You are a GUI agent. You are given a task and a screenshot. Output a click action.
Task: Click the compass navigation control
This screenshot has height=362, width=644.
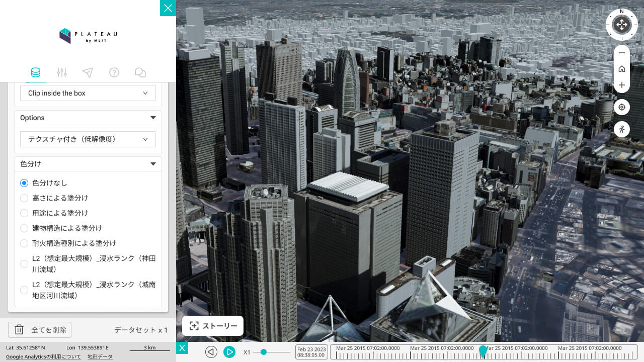point(622,25)
